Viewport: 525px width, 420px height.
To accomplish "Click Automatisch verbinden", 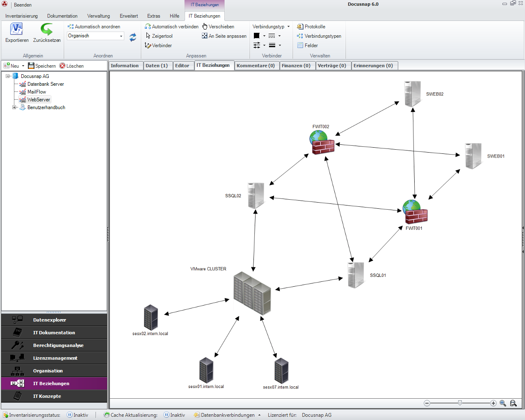I will point(171,27).
